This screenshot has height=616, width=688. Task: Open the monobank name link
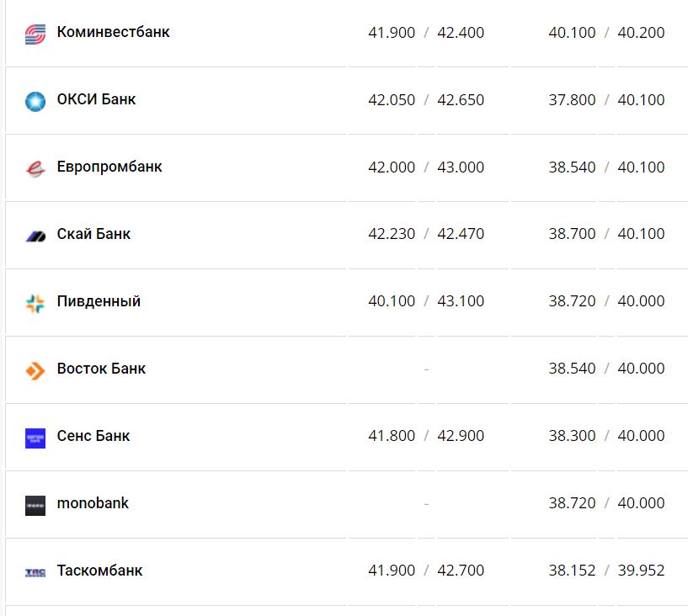pyautogui.click(x=93, y=503)
